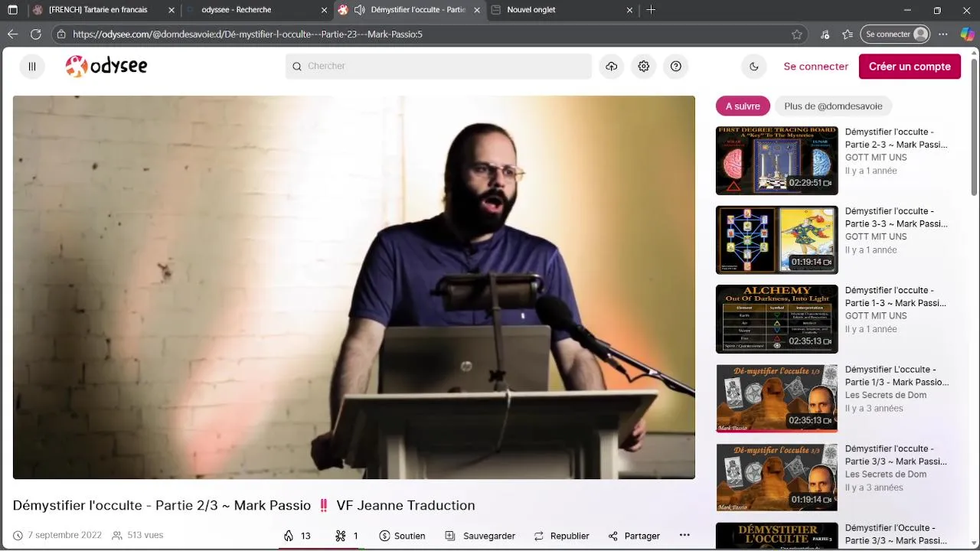The image size is (980, 551).
Task: Click the upload cloud icon
Action: pos(611,67)
